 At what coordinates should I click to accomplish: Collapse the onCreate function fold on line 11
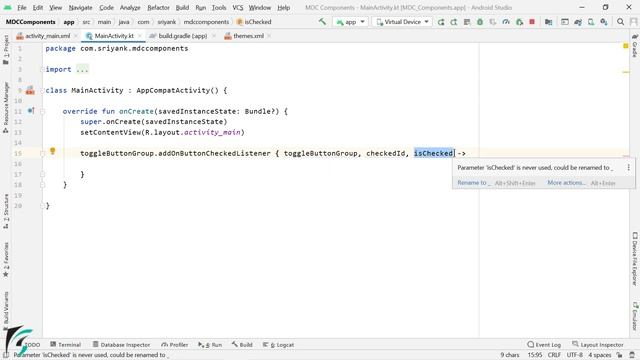(42, 111)
